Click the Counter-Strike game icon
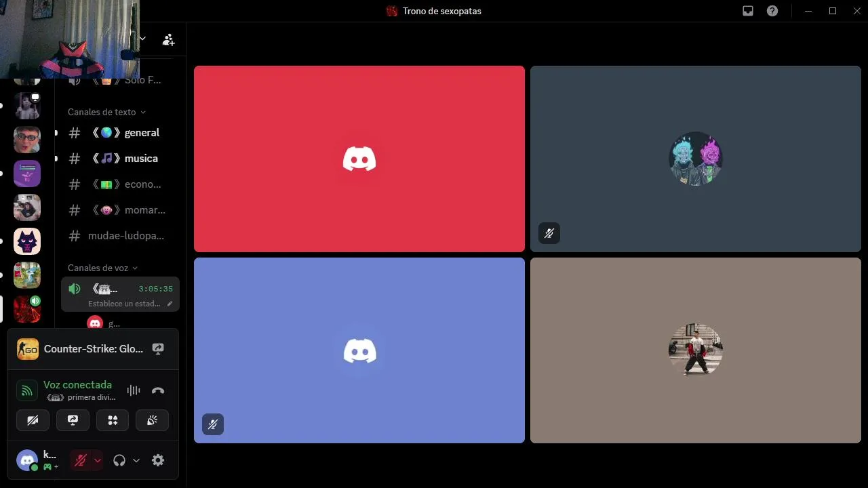868x488 pixels. click(x=28, y=349)
